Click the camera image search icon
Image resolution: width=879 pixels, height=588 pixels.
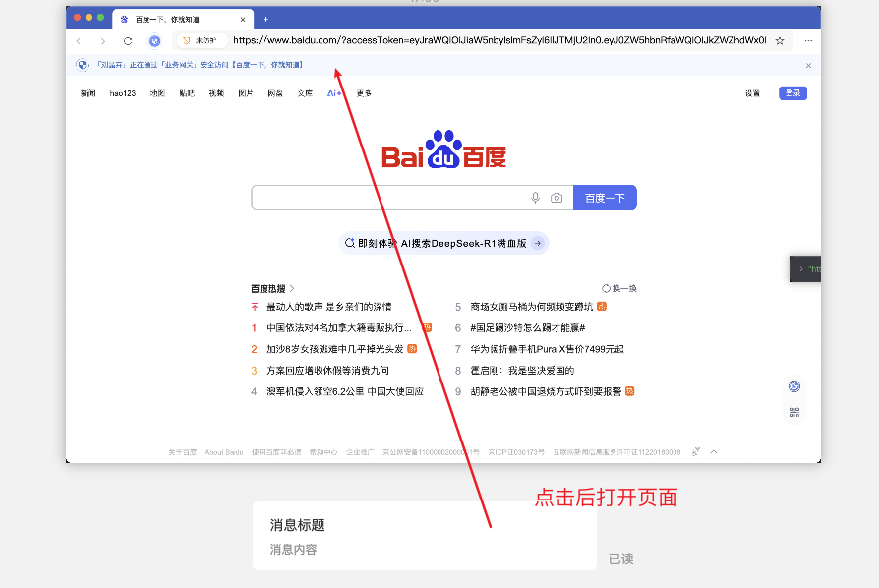tap(557, 198)
